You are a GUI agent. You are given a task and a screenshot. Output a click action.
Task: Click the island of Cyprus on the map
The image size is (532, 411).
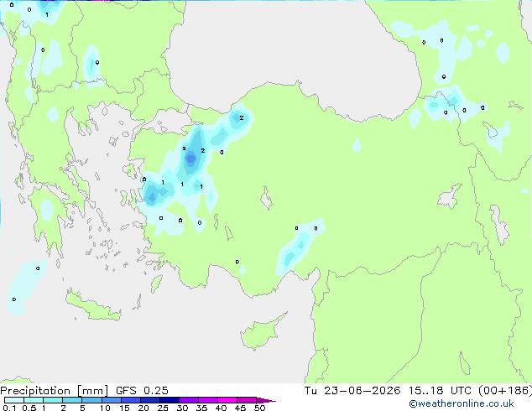tap(259, 333)
